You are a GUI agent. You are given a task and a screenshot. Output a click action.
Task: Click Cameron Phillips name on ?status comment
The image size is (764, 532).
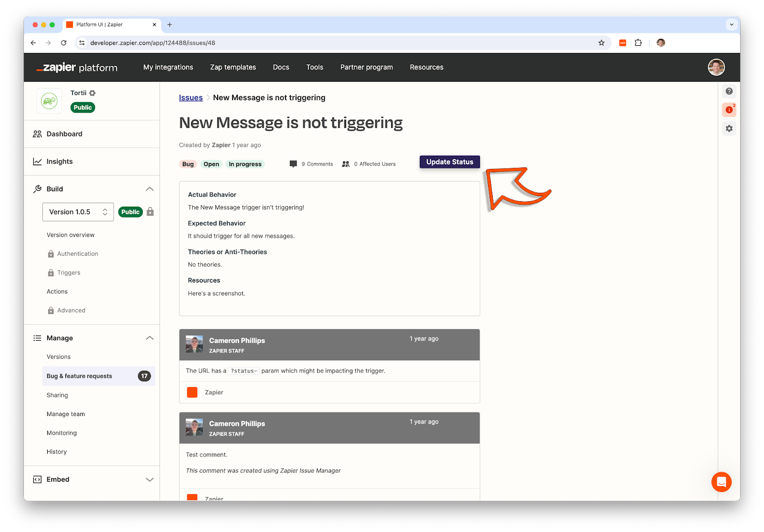click(x=237, y=341)
